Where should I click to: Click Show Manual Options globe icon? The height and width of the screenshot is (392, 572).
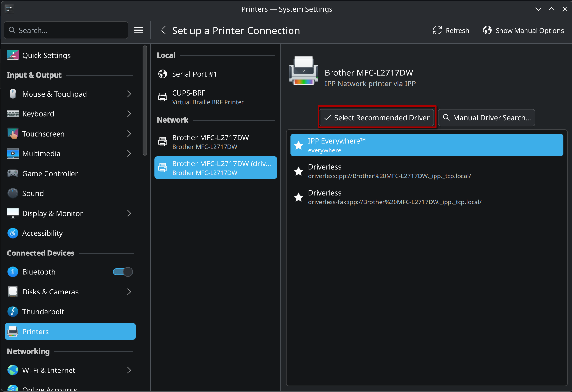(487, 30)
